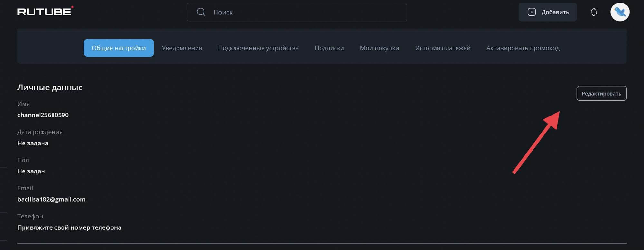This screenshot has height=250, width=644.
Task: Open the Мои покупки tab
Action: pos(379,48)
